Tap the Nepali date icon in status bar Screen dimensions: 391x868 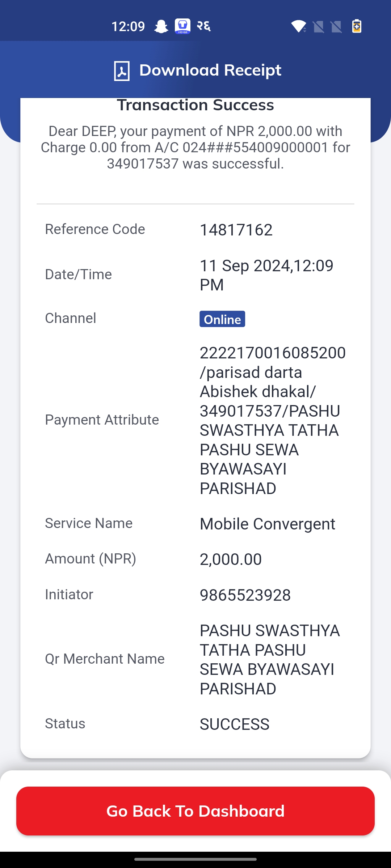[x=204, y=26]
